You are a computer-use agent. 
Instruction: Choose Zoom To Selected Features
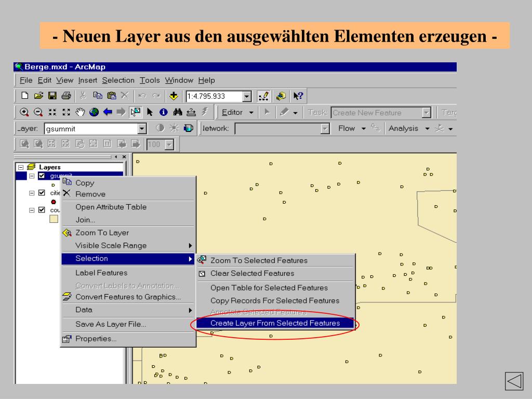click(x=275, y=261)
